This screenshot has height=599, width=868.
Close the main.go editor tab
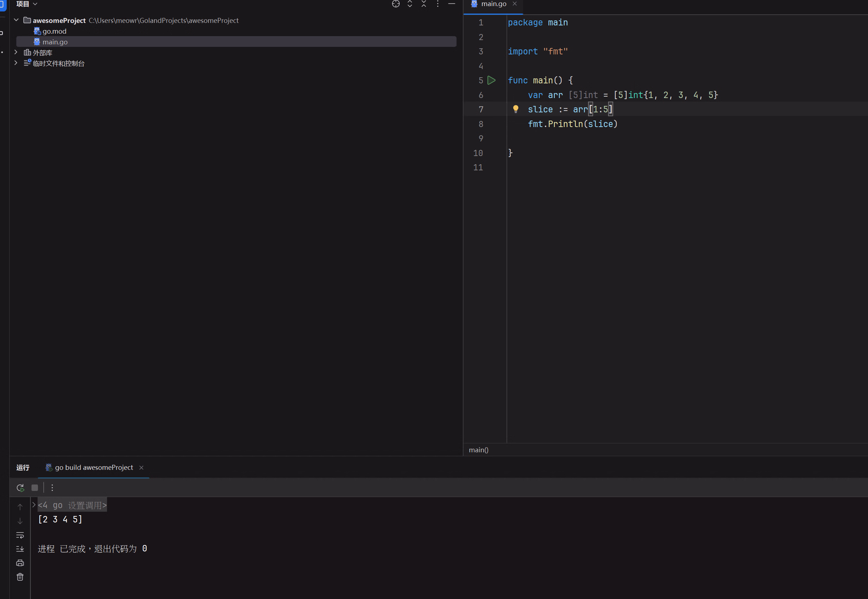pyautogui.click(x=515, y=4)
